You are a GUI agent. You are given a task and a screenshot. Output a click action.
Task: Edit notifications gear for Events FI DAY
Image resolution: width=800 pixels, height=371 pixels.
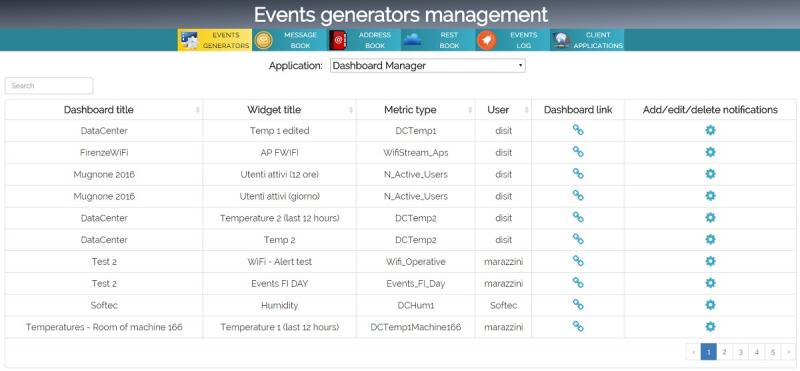point(710,283)
